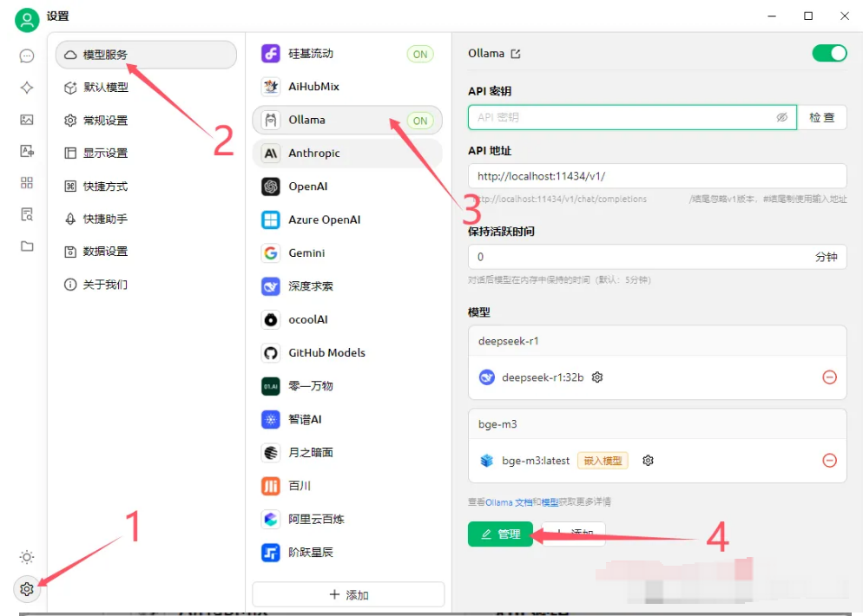Select the 模型服务 settings menu
The height and width of the screenshot is (616, 863).
pos(146,55)
